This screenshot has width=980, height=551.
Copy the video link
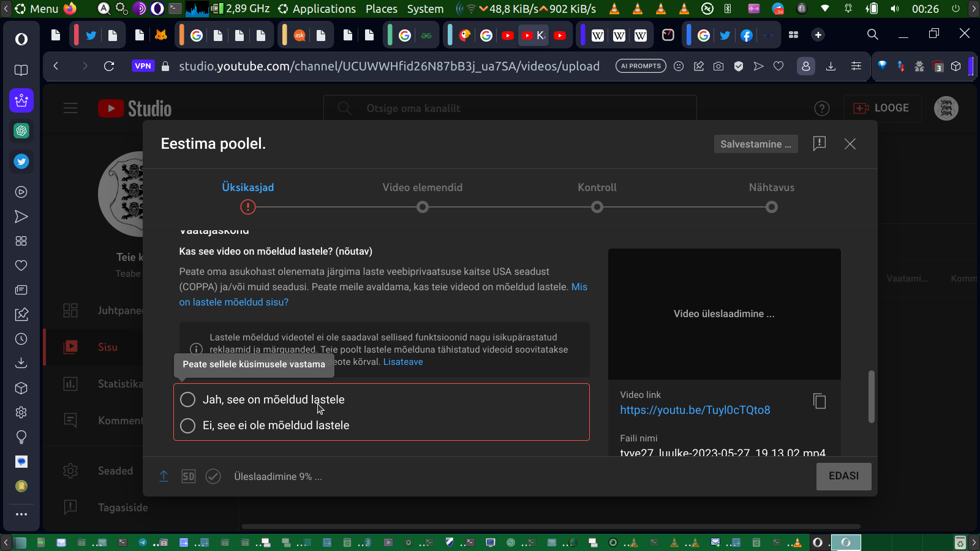[820, 402]
